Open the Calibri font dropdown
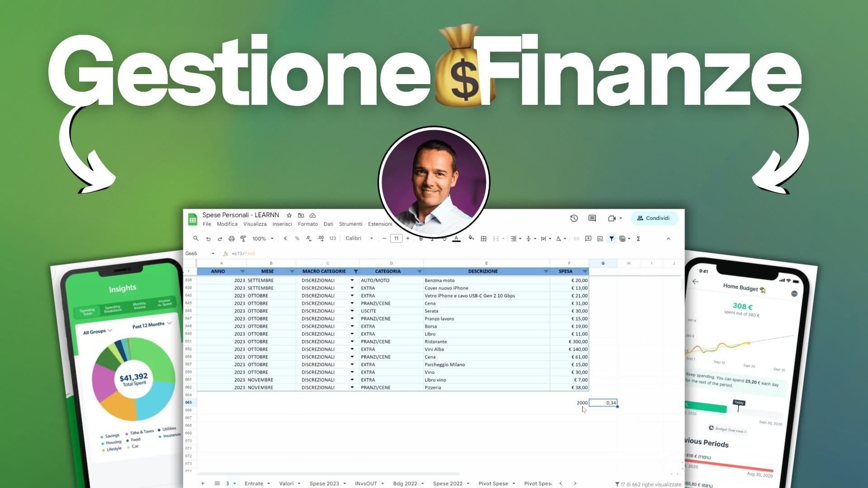 click(359, 239)
